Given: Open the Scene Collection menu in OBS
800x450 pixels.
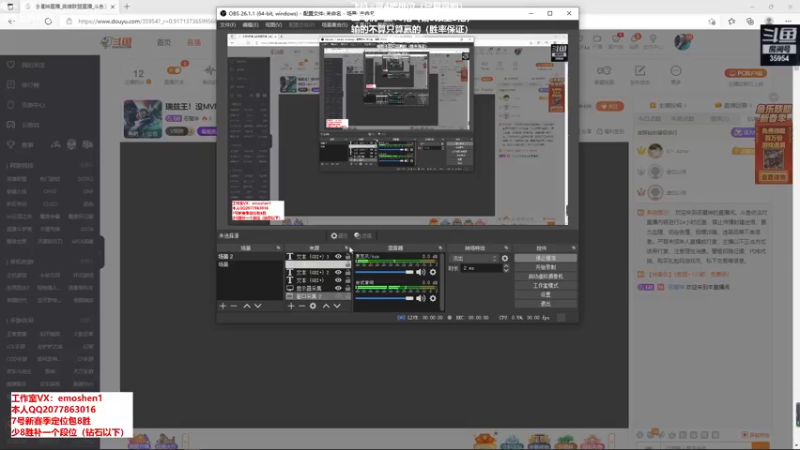Looking at the screenshot, I should [x=335, y=25].
